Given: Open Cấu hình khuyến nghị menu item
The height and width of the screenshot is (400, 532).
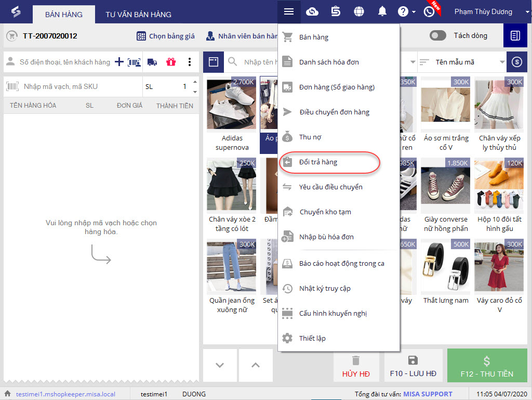Looking at the screenshot, I should 339,313.
